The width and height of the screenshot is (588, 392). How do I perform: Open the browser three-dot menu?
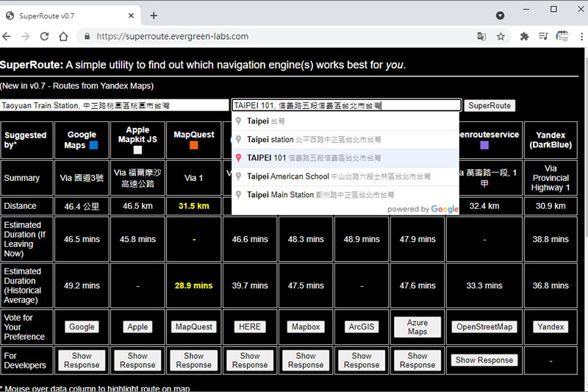581,36
